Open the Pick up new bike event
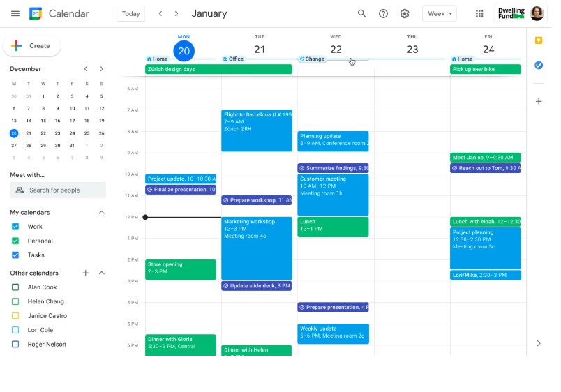The height and width of the screenshot is (392, 561). pyautogui.click(x=486, y=69)
